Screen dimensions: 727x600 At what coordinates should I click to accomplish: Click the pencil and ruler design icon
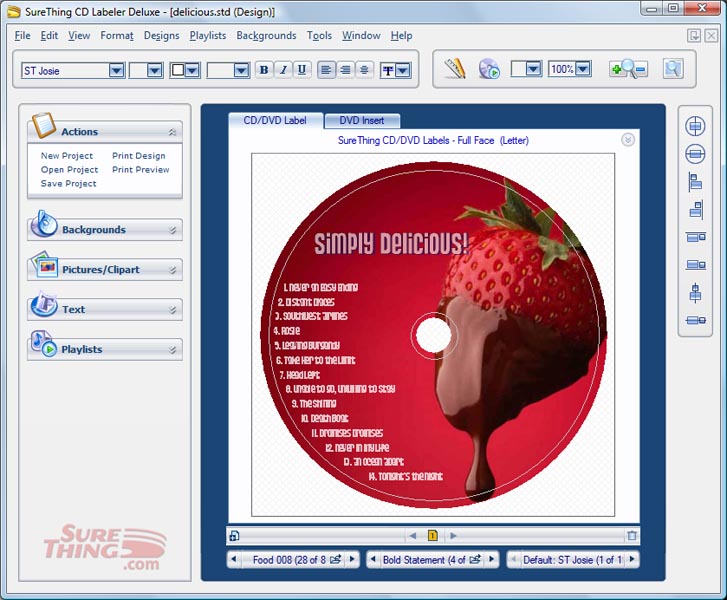click(456, 69)
